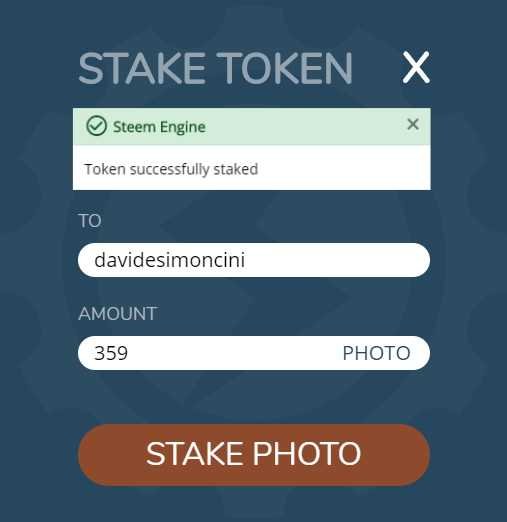Click the green success checkmark icon
The height and width of the screenshot is (522, 507).
click(x=96, y=126)
